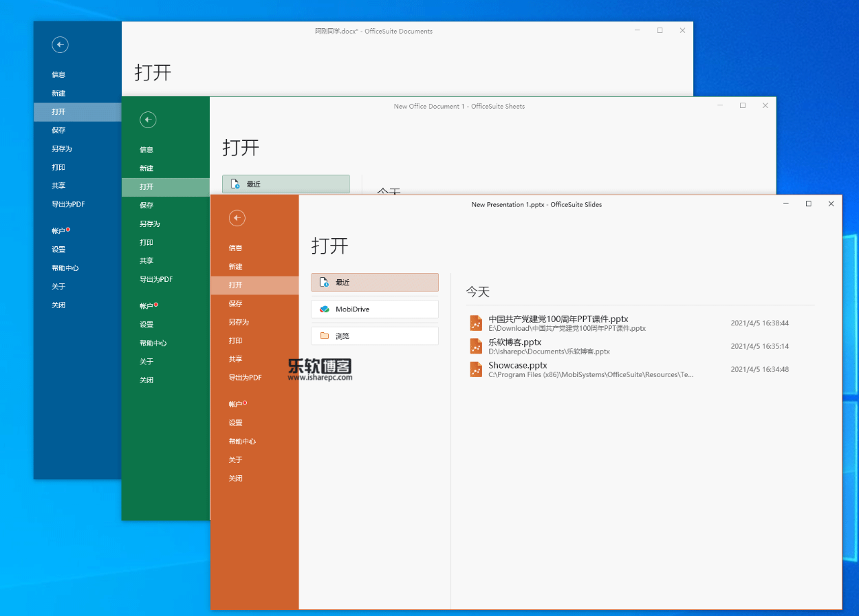859x616 pixels.
Task: Open 设置 in the Slides sidebar
Action: (236, 423)
